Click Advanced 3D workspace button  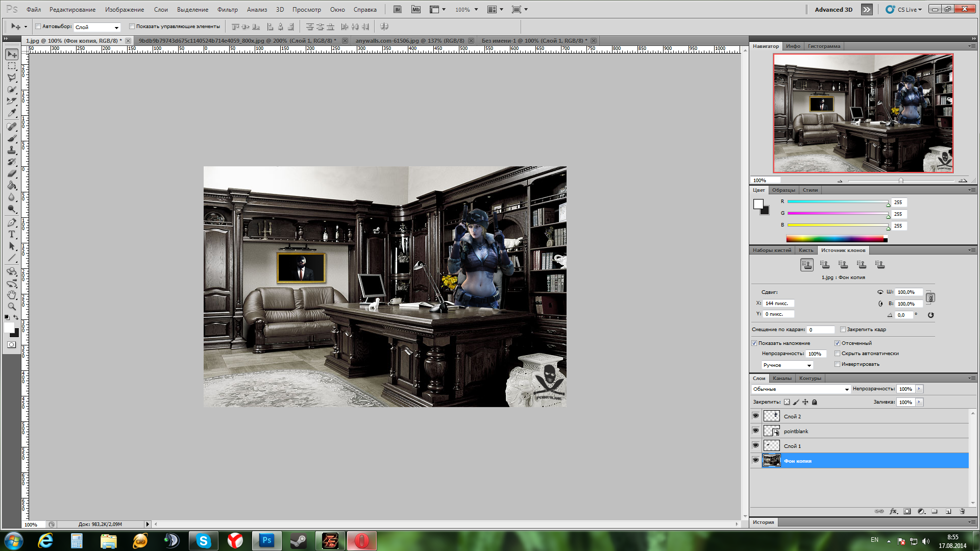(834, 10)
